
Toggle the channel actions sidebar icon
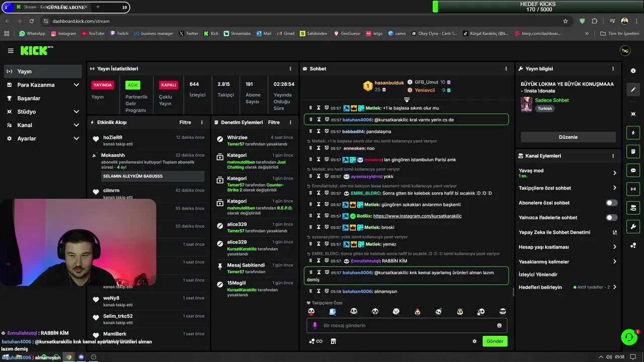tap(633, 208)
